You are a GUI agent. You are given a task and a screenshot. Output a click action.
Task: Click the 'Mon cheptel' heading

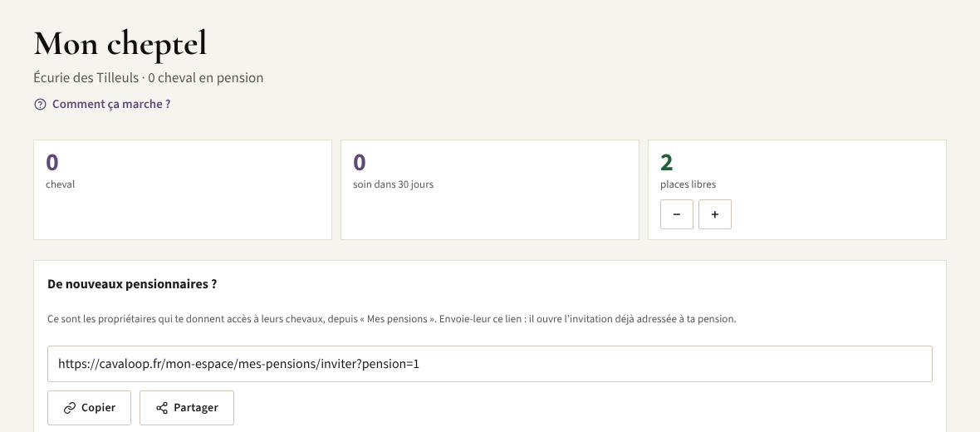(120, 43)
